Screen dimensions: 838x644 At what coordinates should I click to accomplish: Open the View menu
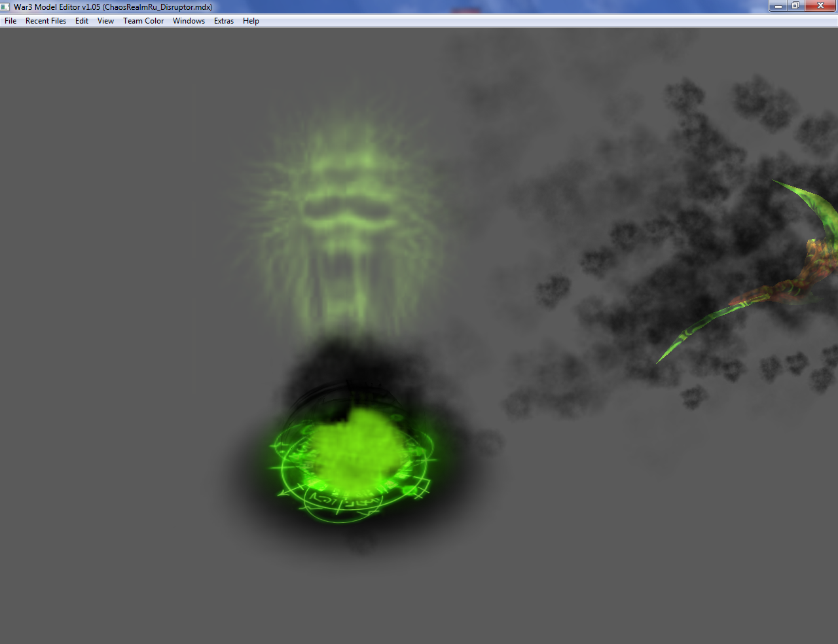(105, 21)
